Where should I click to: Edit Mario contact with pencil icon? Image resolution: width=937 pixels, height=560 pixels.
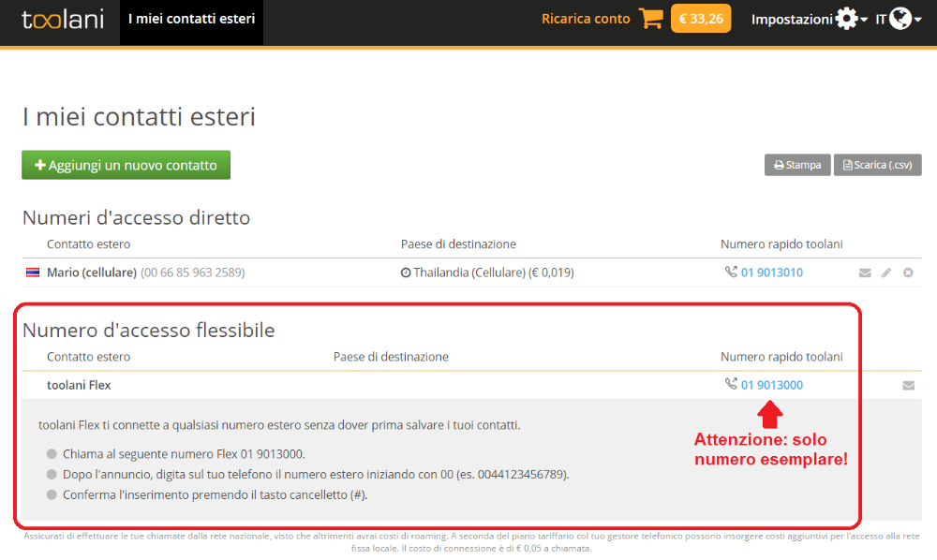(x=886, y=273)
